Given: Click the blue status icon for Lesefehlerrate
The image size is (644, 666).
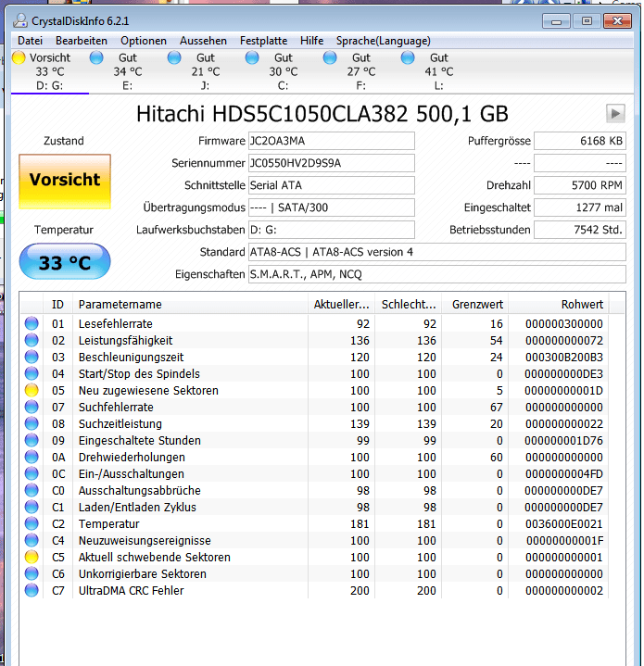Looking at the screenshot, I should click(x=32, y=323).
